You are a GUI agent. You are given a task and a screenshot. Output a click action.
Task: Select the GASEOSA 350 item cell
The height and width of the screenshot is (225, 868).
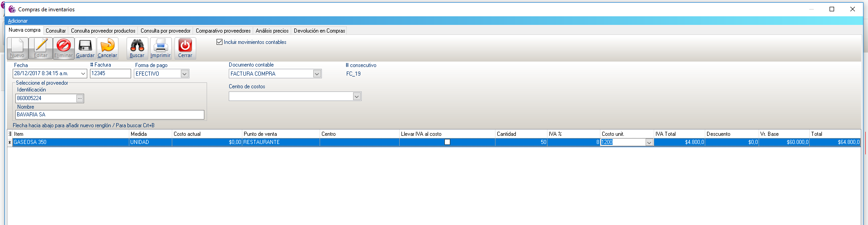[70, 142]
